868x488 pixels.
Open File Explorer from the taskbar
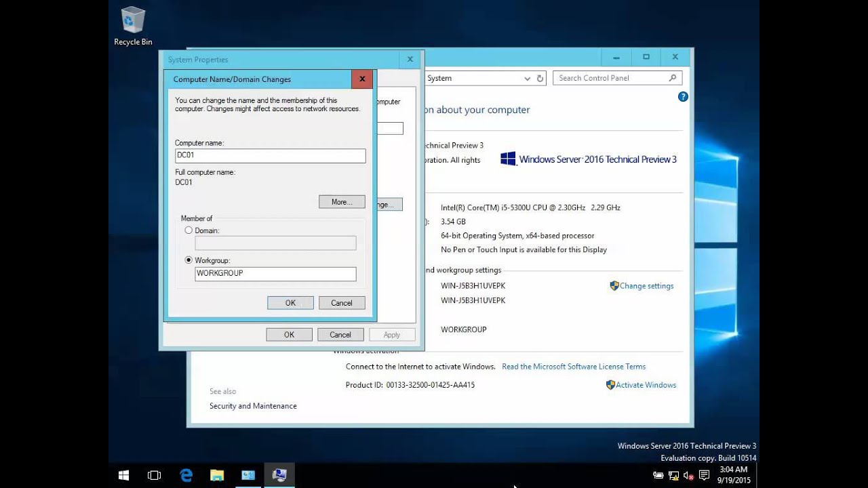tap(217, 475)
